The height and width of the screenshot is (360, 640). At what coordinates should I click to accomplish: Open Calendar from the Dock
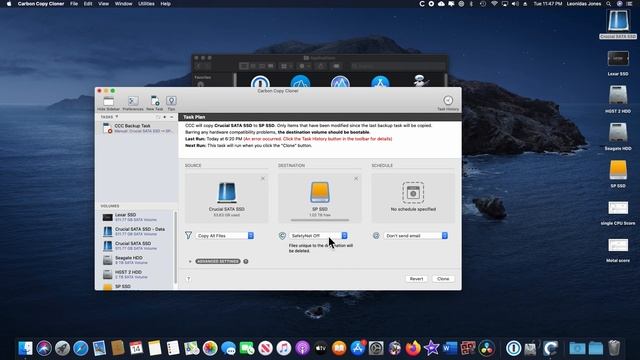pos(136,348)
